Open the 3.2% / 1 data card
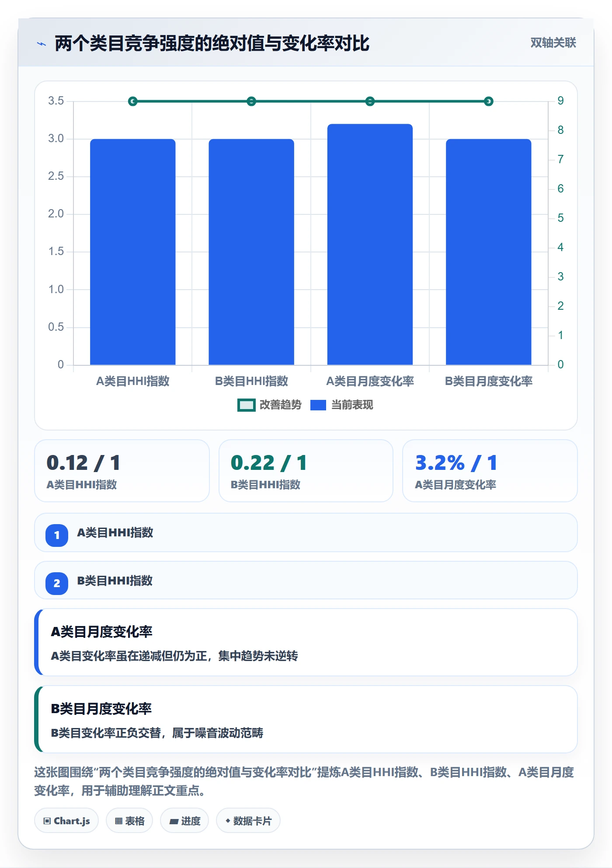Image resolution: width=612 pixels, height=868 pixels. [490, 471]
